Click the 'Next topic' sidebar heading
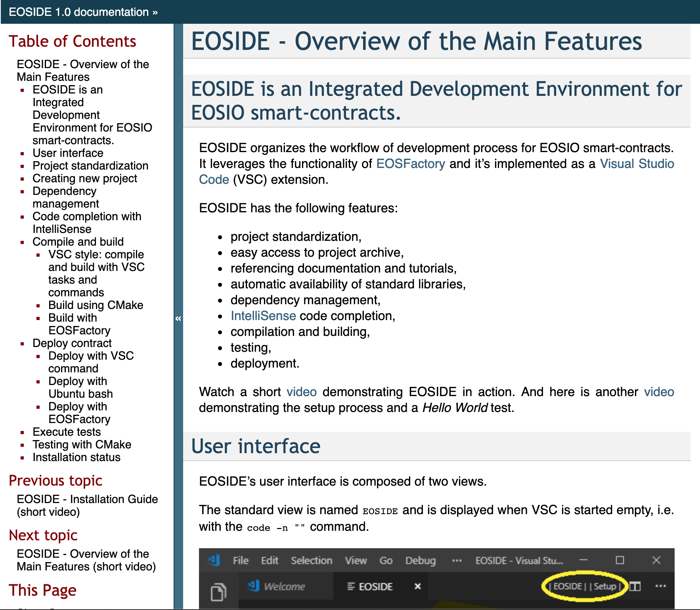Viewport: 700px width, 610px height. 43,535
